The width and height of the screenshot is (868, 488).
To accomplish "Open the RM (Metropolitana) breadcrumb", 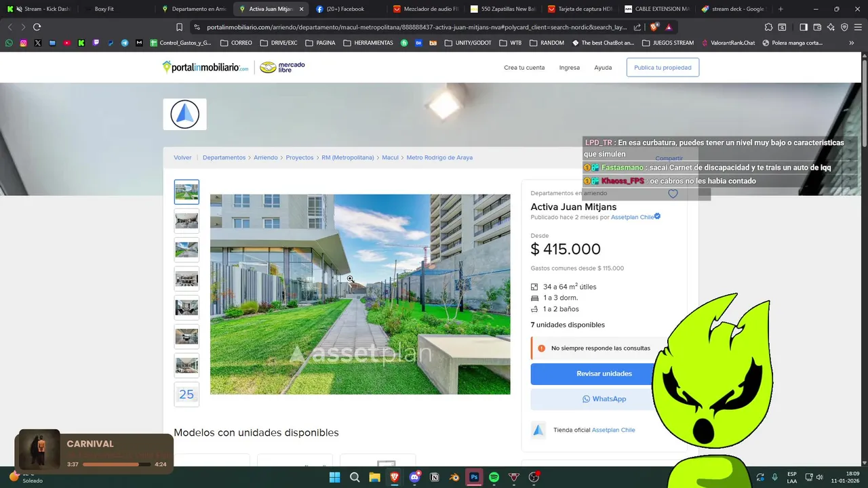I will click(348, 157).
